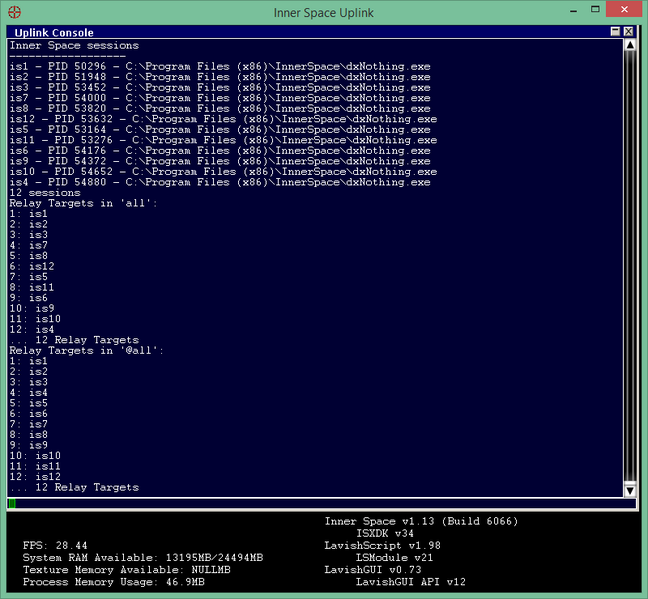Viewport: 648px width, 599px height.
Task: Click the 'LSModule v21' version text
Action: coord(395,558)
